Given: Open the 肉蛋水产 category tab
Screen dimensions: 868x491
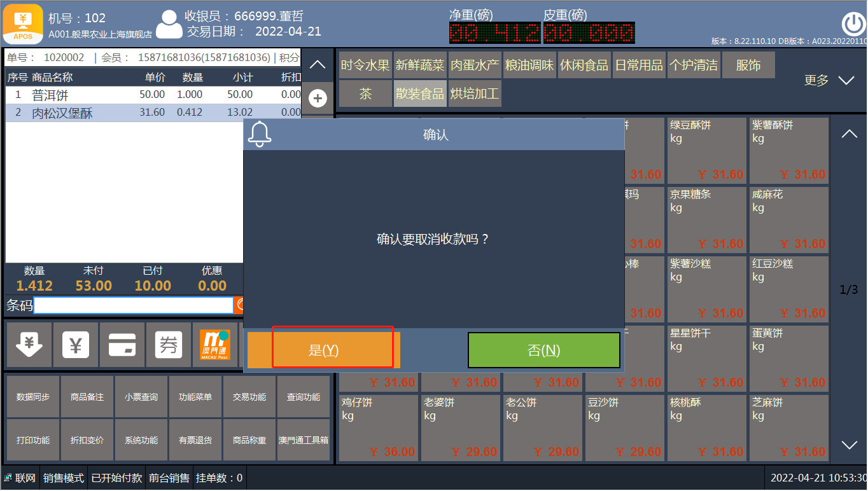Looking at the screenshot, I should (x=475, y=65).
